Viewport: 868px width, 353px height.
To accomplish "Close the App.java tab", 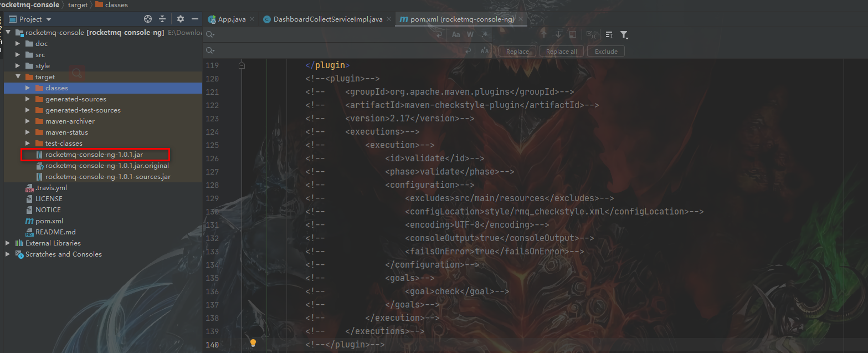I will pyautogui.click(x=252, y=19).
